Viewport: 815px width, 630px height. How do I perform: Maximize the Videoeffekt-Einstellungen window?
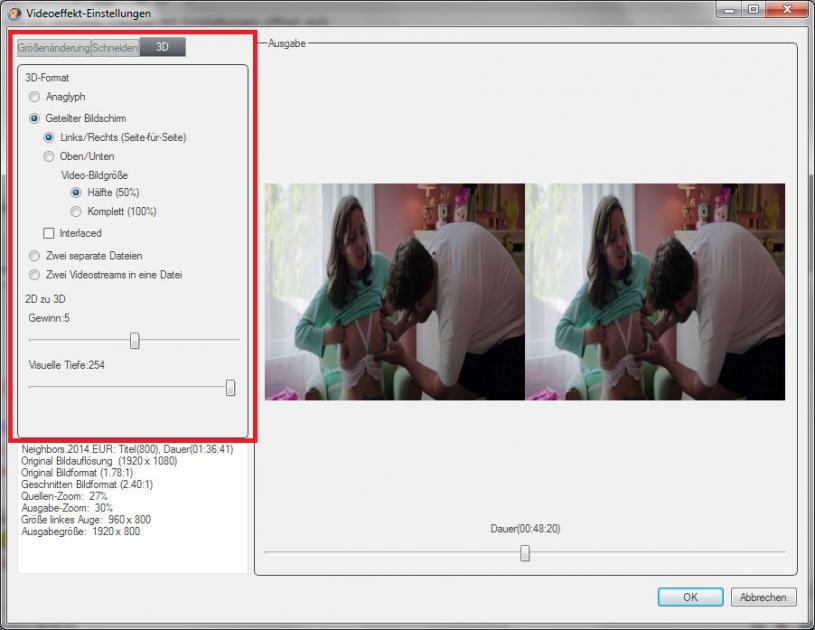click(x=753, y=9)
